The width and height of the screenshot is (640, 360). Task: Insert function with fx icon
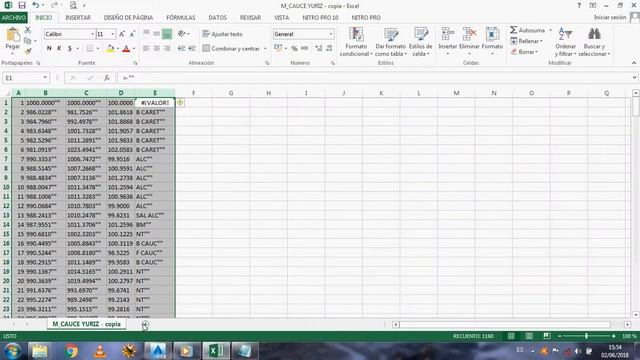(x=107, y=78)
